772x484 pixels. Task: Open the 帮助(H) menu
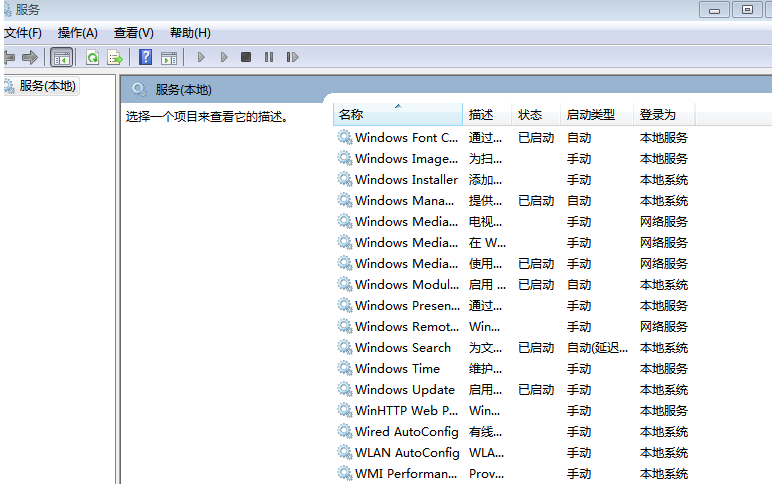pyautogui.click(x=190, y=33)
